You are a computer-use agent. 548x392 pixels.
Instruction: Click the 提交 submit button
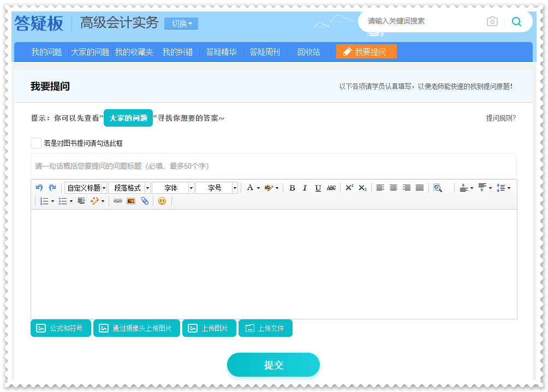pyautogui.click(x=273, y=365)
